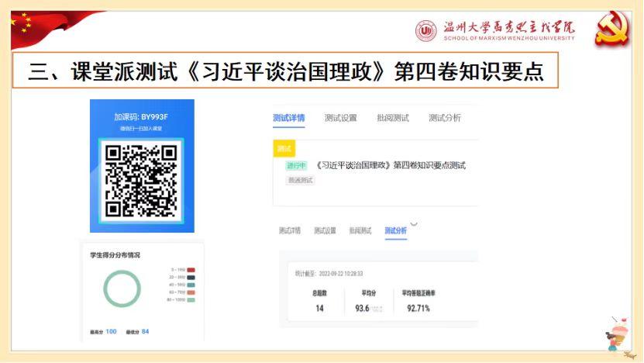Select the 测试分析 tab in upper panel

click(444, 118)
